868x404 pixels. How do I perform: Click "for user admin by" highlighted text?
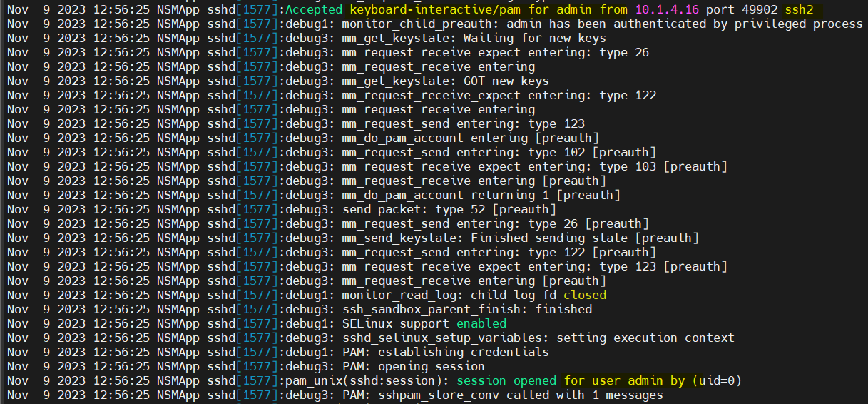click(x=624, y=381)
